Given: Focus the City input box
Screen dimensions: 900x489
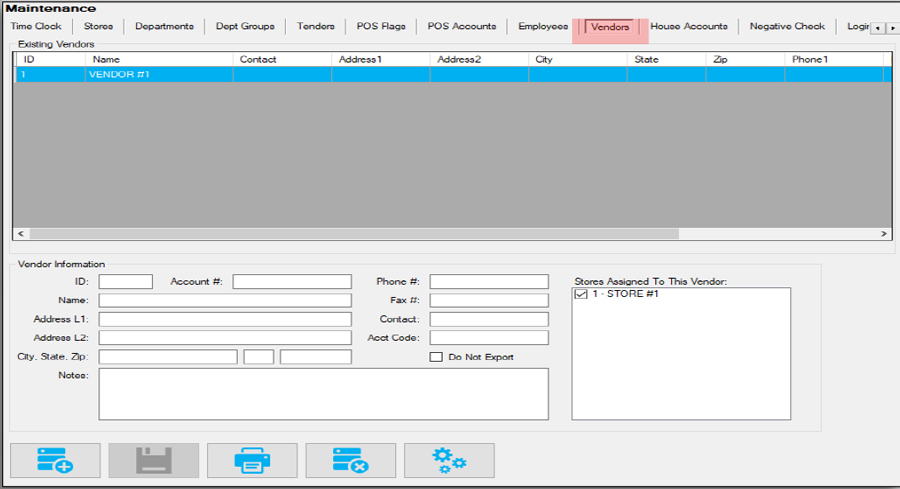Looking at the screenshot, I should tap(168, 356).
